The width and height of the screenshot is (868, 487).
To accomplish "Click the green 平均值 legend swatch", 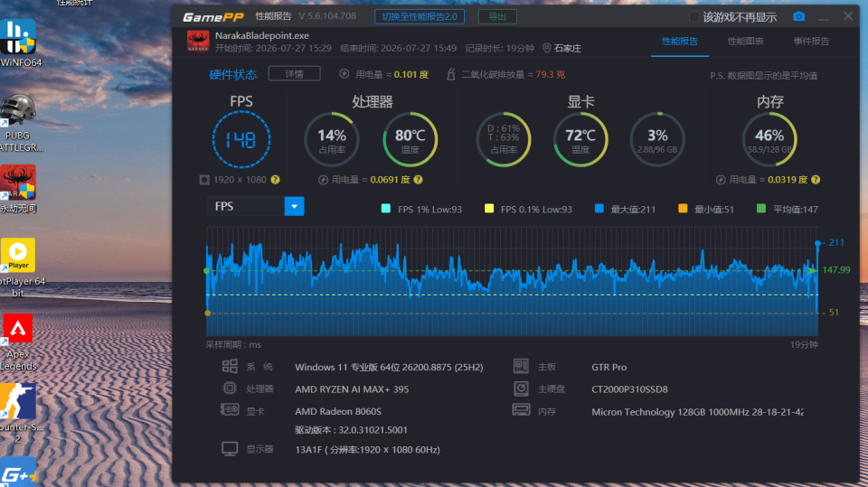I will 761,209.
